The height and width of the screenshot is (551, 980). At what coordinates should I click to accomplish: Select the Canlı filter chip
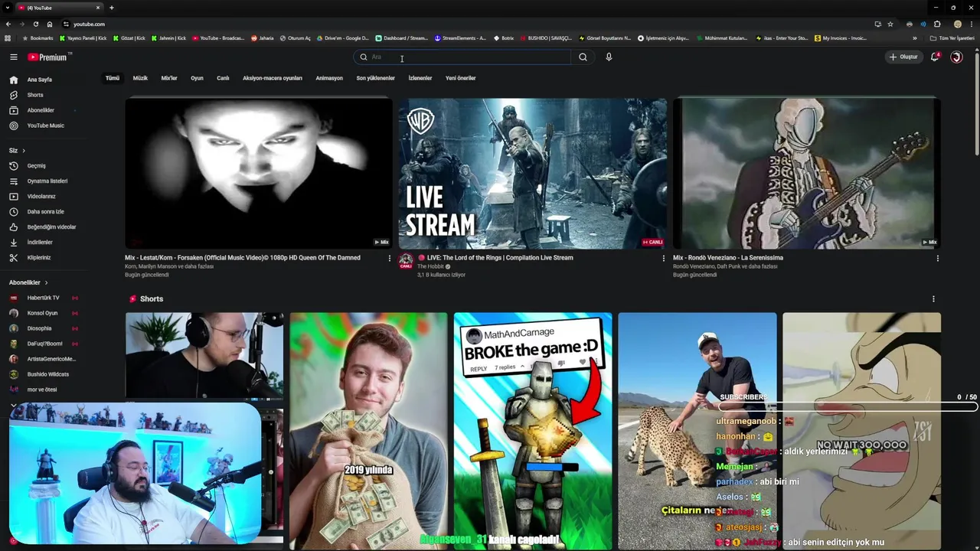click(x=223, y=78)
